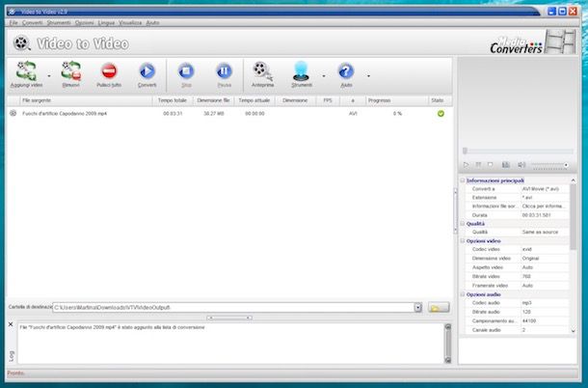
Task: Open the destination folder path dropdown
Action: [x=418, y=308]
